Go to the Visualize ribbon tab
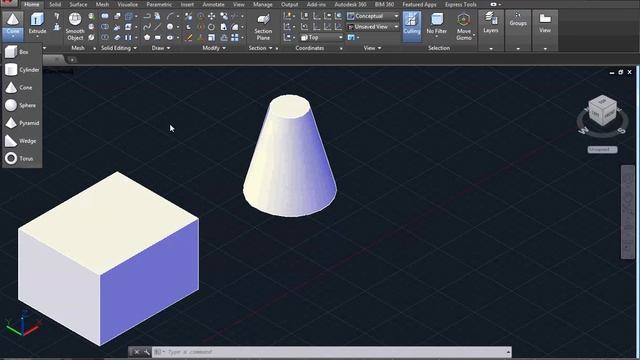Screen dimensions: 640x360 128,4
